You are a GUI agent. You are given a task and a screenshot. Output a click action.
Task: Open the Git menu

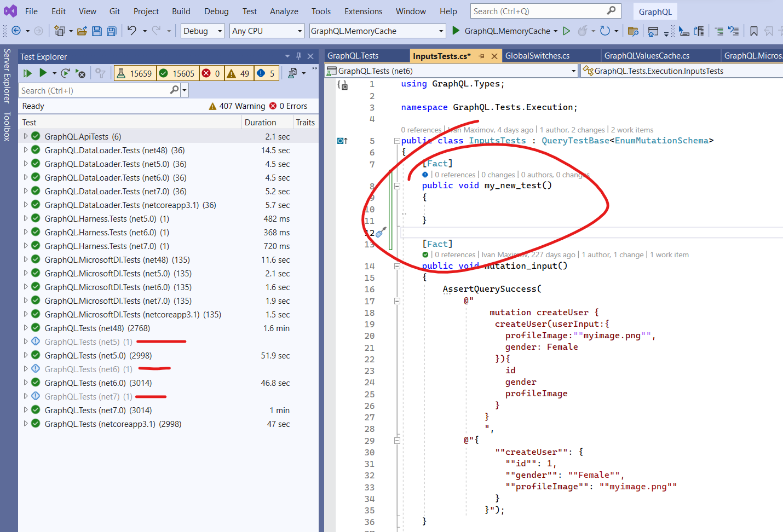point(114,11)
